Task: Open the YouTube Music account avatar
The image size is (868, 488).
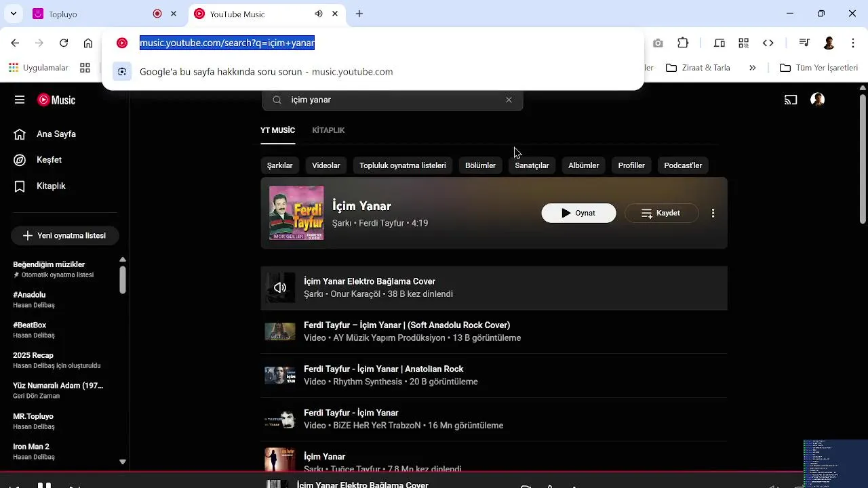Action: click(x=818, y=100)
